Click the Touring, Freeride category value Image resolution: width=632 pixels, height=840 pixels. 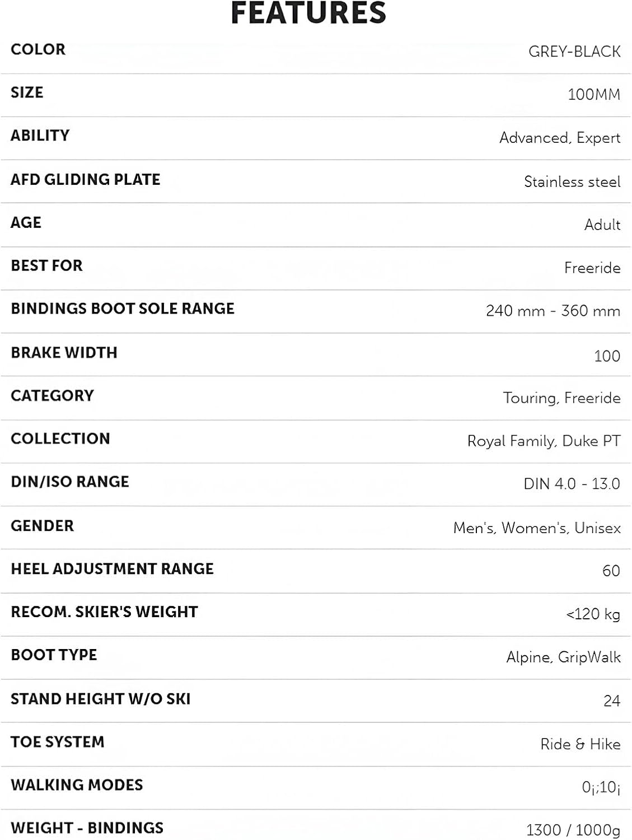tap(561, 398)
